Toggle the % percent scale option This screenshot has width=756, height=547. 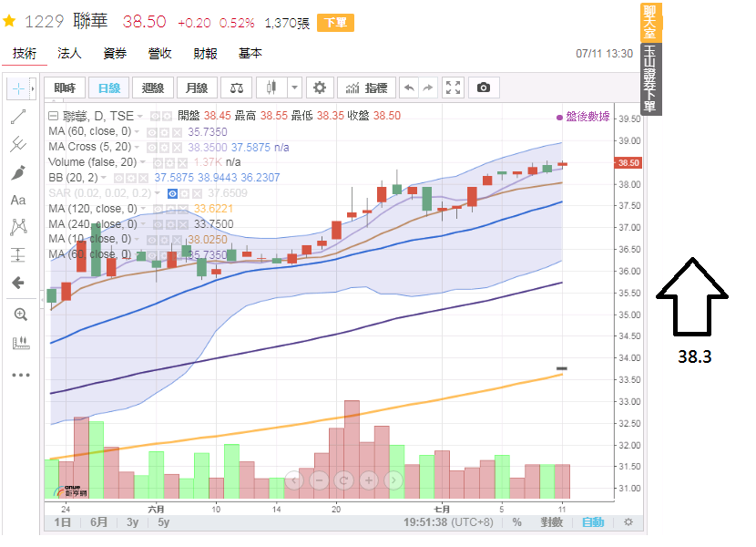tap(516, 521)
